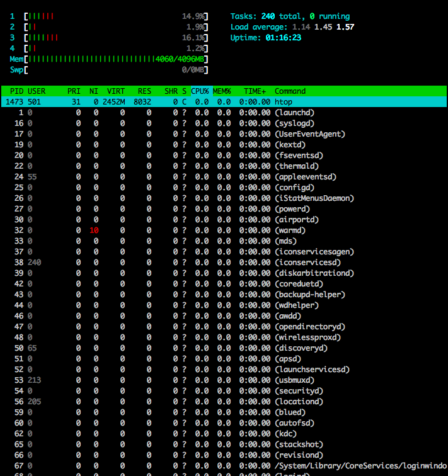
Task: Select the (powerd) process row
Action: 224,209
